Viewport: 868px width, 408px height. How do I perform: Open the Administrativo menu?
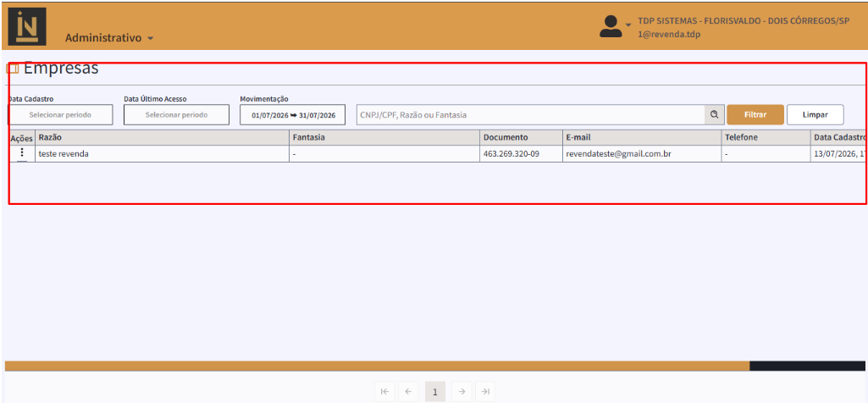[x=109, y=38]
